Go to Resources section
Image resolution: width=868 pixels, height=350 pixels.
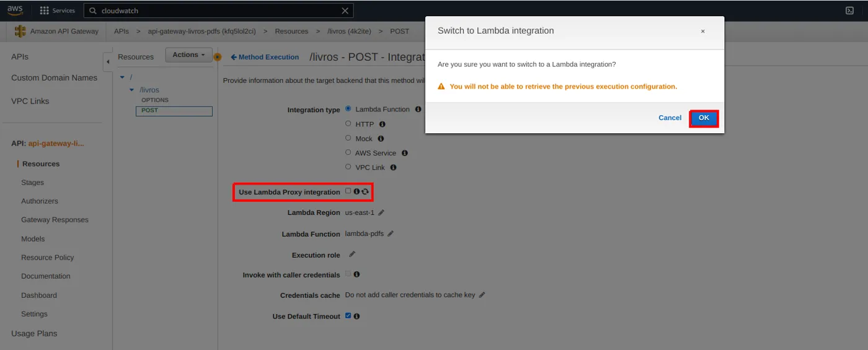[41, 164]
